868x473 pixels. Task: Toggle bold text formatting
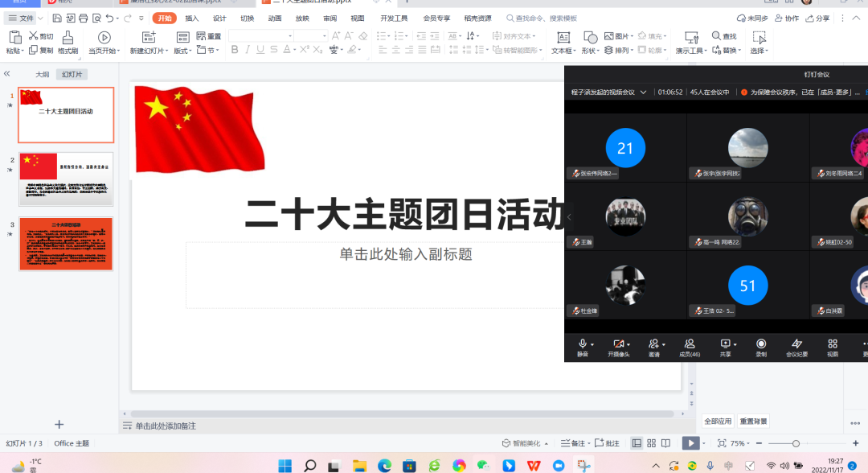coord(235,50)
